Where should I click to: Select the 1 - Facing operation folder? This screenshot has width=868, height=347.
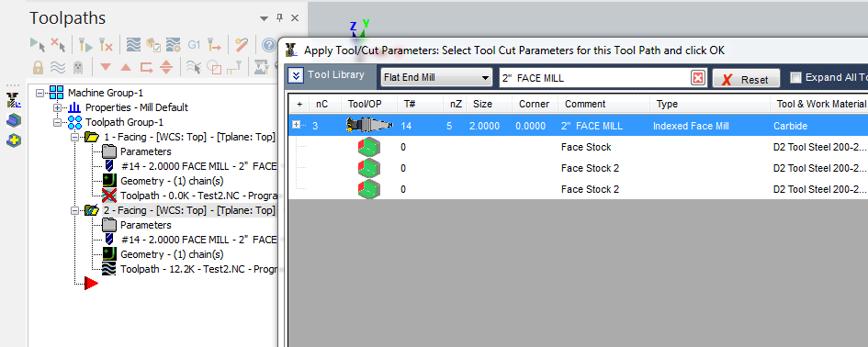click(x=92, y=137)
